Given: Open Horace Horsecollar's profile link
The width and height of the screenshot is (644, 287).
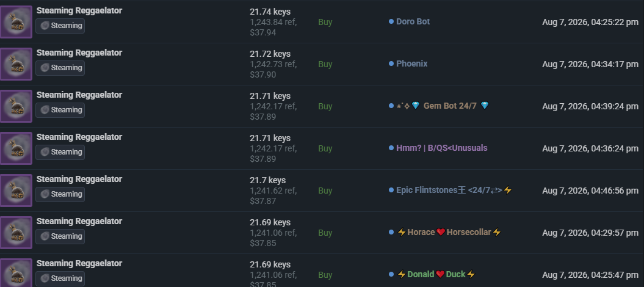Looking at the screenshot, I should pos(449,233).
